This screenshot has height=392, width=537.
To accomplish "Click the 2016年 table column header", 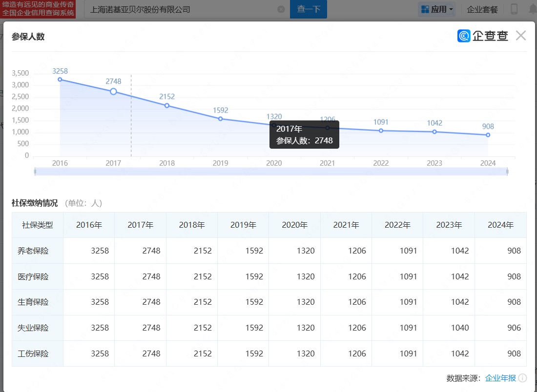I will click(89, 225).
